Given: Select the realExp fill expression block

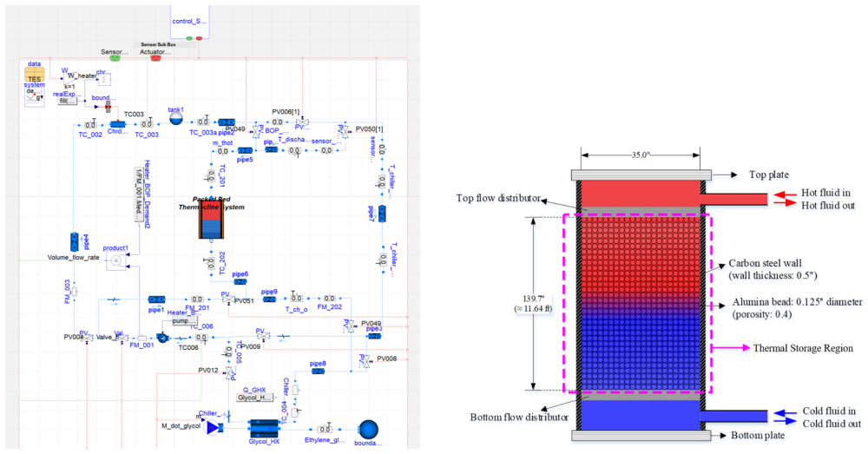Looking at the screenshot, I should tap(68, 102).
